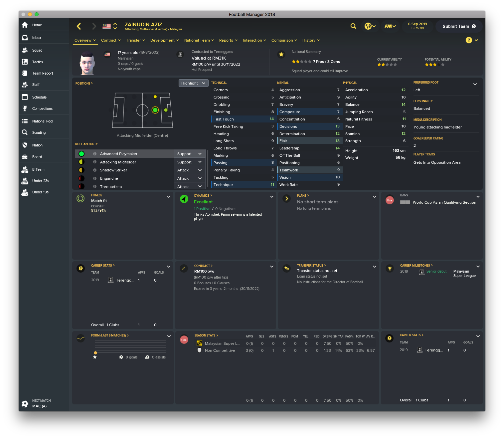The height and width of the screenshot is (438, 504).
Task: Click the player portrait photo
Action: coord(88,63)
